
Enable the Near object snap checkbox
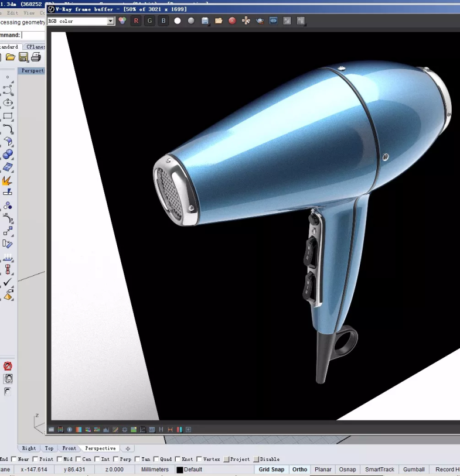[x=13, y=460]
